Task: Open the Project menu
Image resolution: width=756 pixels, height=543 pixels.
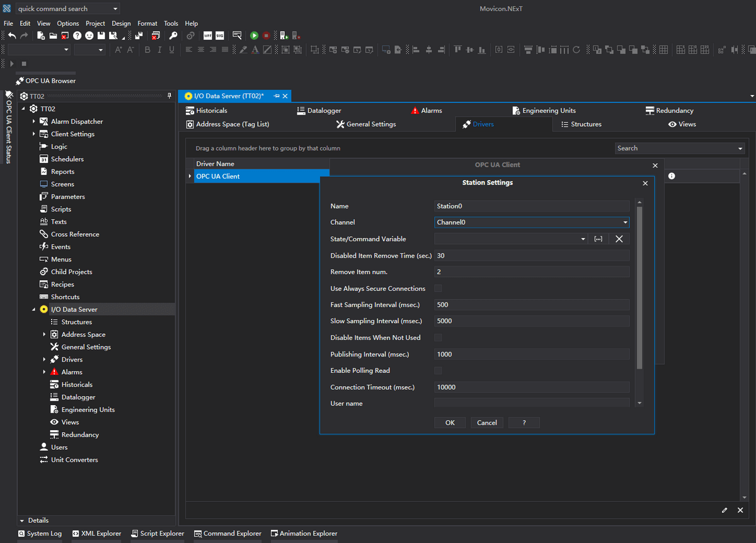Action: 95,23
